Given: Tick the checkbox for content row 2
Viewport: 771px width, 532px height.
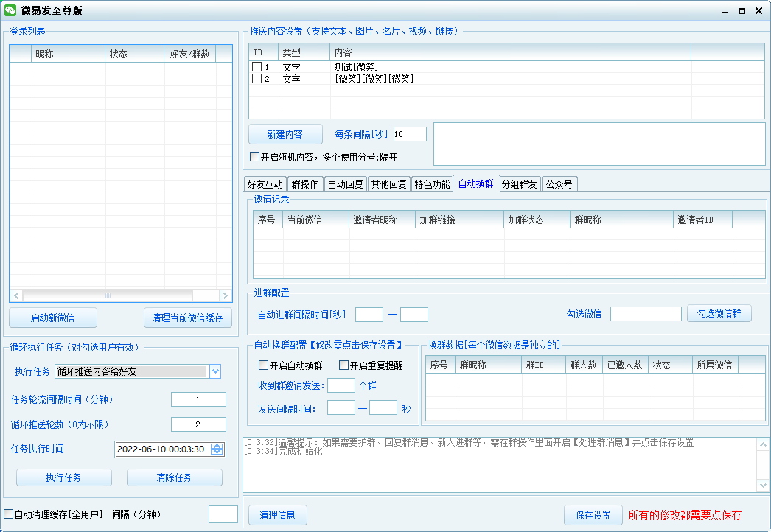Looking at the screenshot, I should [257, 78].
